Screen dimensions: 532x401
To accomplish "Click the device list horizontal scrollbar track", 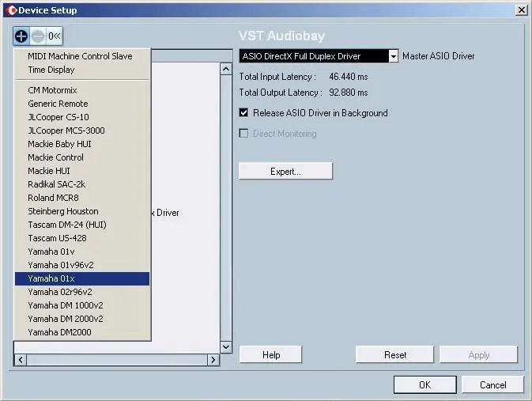I will click(x=117, y=360).
